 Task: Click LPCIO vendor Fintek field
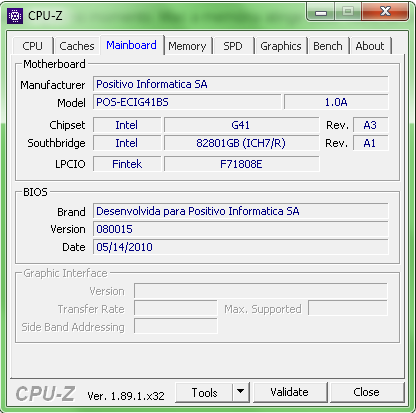point(127,164)
